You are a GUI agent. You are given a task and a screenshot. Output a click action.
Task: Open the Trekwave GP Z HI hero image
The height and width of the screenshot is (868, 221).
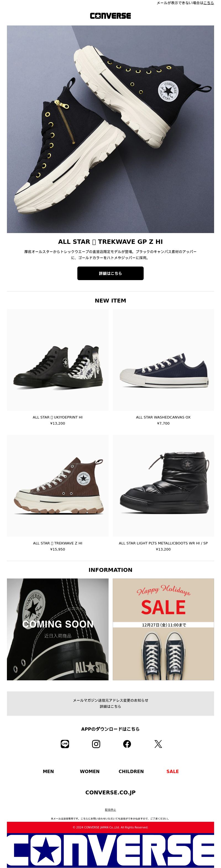110,129
